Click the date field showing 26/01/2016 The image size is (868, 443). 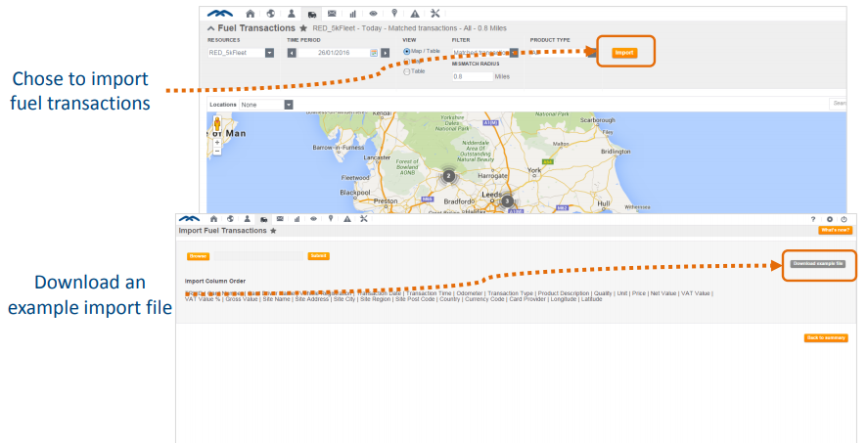coord(334,53)
